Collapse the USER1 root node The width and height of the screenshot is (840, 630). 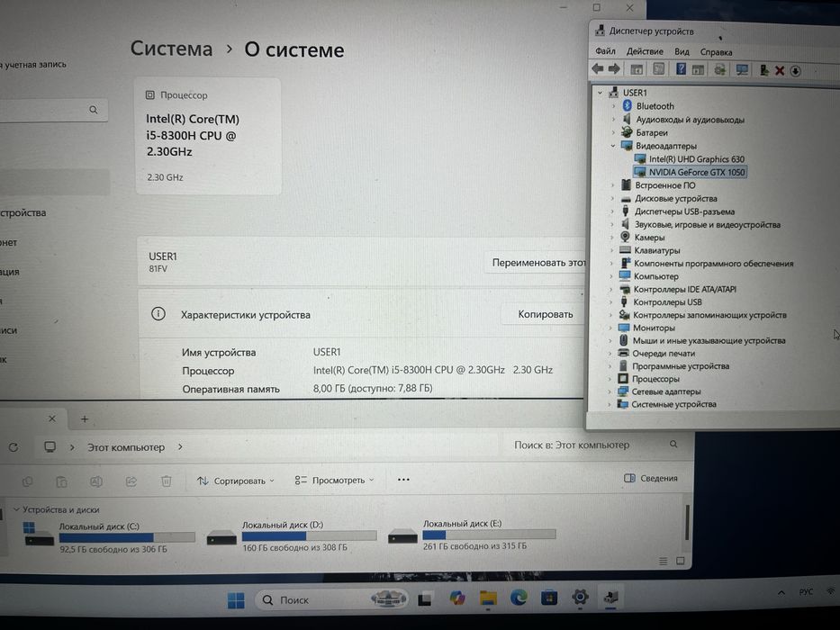600,93
